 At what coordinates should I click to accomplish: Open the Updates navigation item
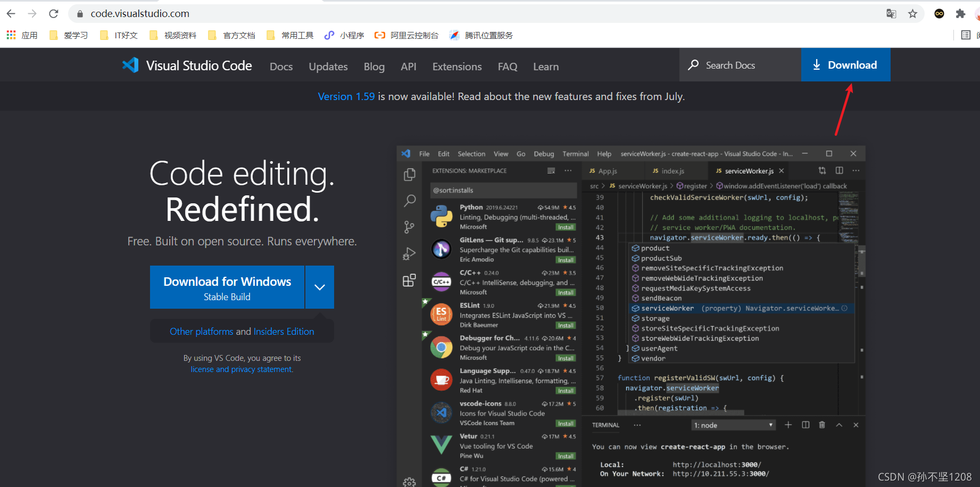pos(328,67)
